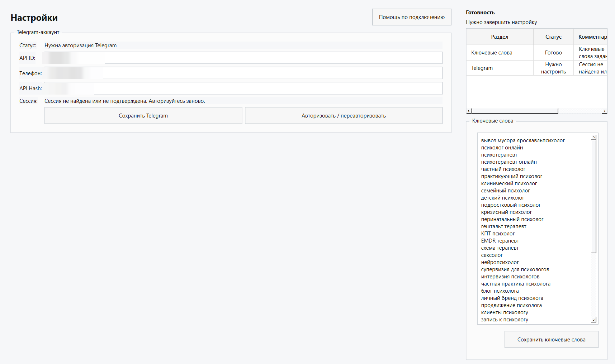
Task: Click the keyword list's up scroll arrow
Action: point(594,137)
